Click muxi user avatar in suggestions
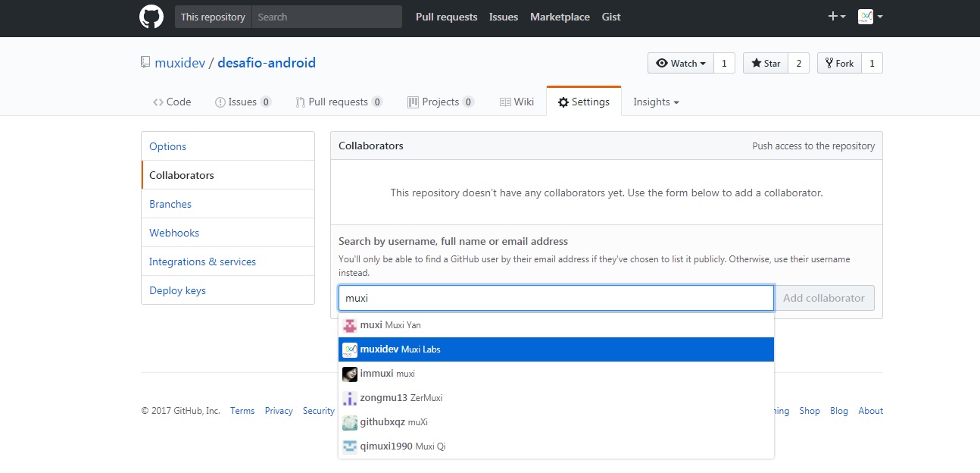Viewport: 980px width, 473px height. [350, 325]
